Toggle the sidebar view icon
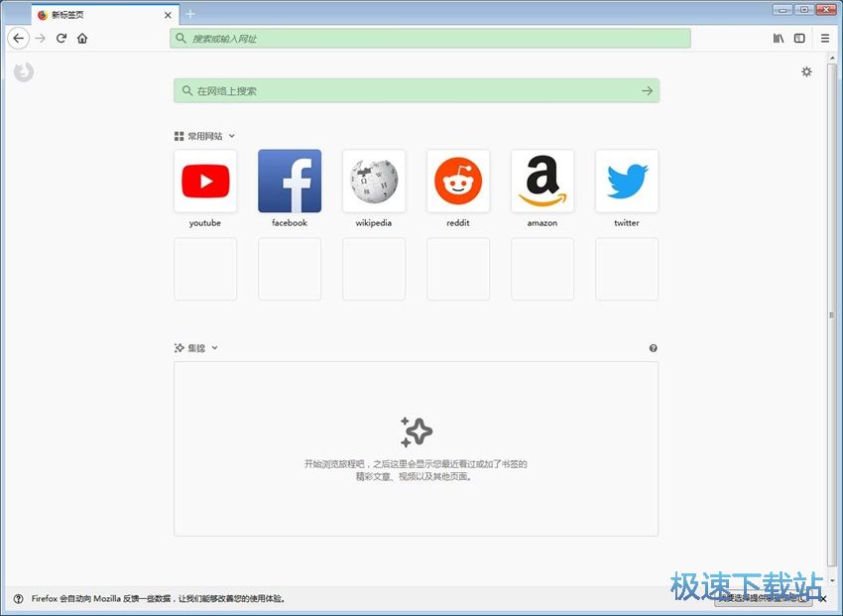 pos(799,38)
